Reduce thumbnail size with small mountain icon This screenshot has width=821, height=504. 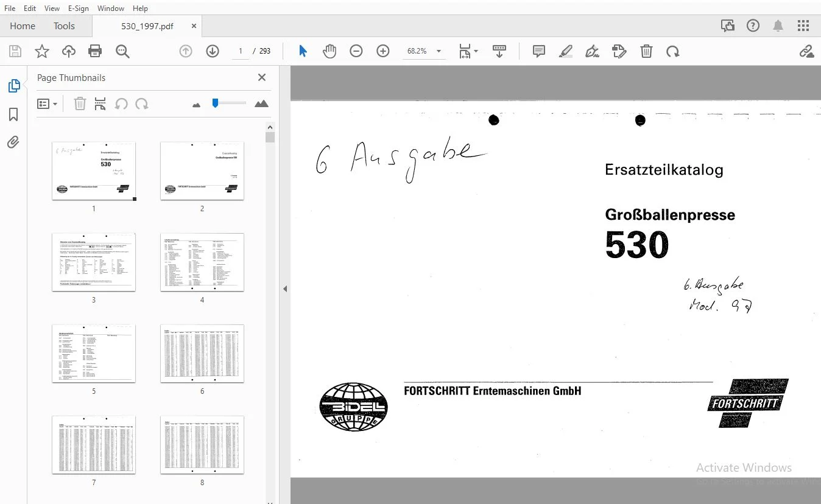(x=196, y=105)
